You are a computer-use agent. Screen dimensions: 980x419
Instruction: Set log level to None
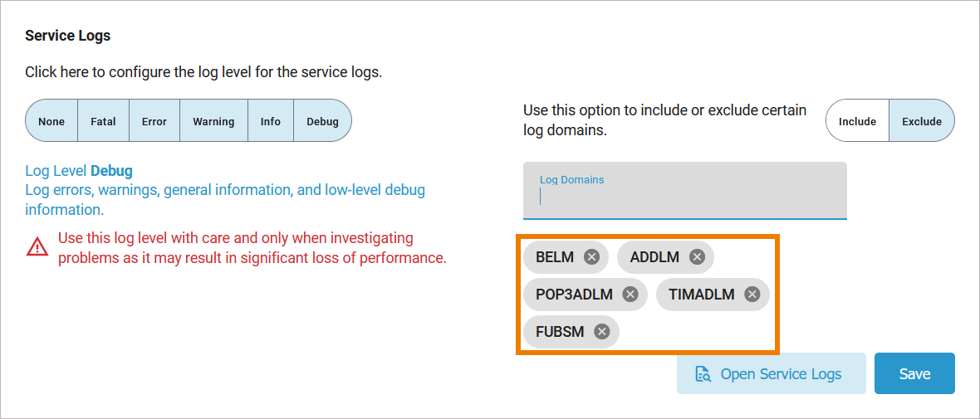coord(51,121)
